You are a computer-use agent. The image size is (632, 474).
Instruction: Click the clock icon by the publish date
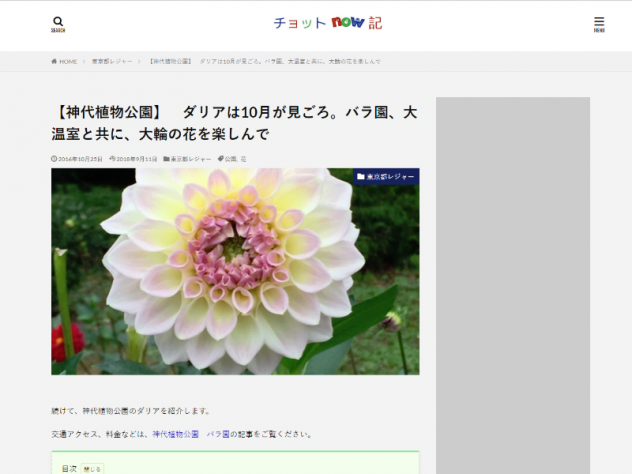[54, 159]
